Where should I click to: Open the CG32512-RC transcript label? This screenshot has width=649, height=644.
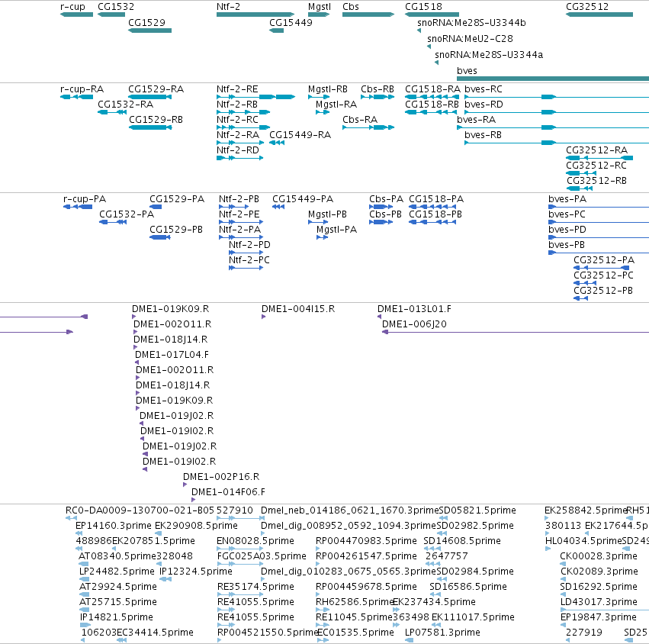596,166
